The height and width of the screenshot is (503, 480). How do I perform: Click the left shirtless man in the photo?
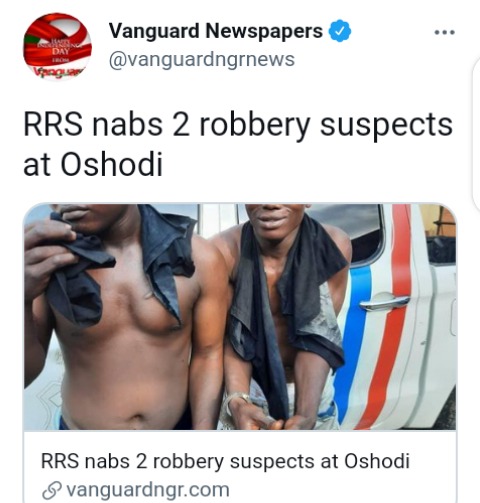coord(123,317)
